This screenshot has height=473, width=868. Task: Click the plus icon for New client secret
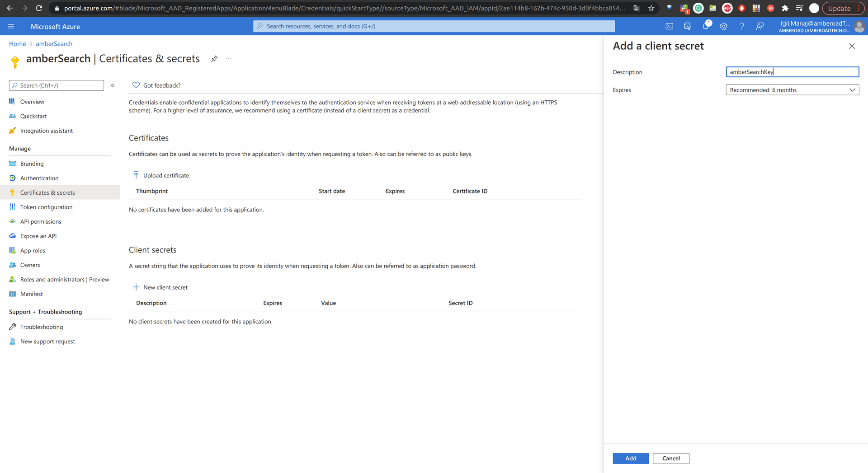pyautogui.click(x=136, y=287)
